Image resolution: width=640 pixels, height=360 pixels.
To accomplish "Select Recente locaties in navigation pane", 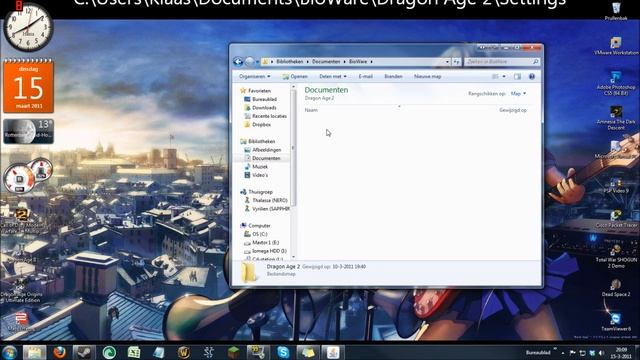I will click(265, 116).
